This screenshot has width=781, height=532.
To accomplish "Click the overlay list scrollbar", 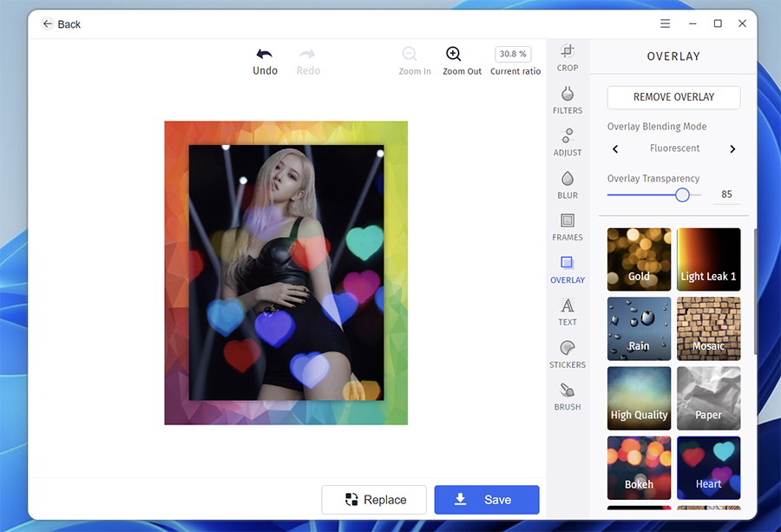I will [x=755, y=292].
